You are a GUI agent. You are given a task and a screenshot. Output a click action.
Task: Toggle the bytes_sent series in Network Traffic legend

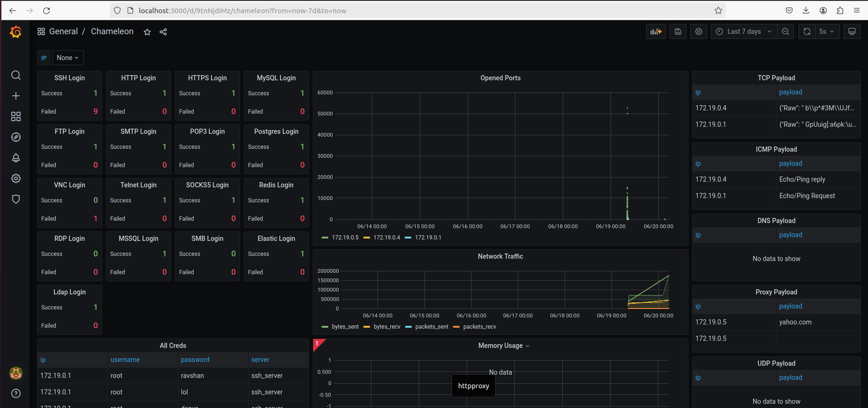pyautogui.click(x=345, y=327)
